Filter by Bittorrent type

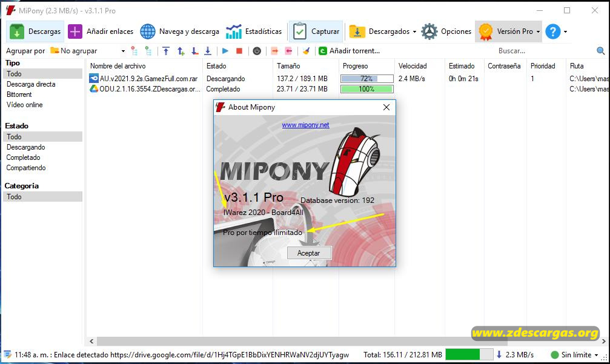click(19, 94)
